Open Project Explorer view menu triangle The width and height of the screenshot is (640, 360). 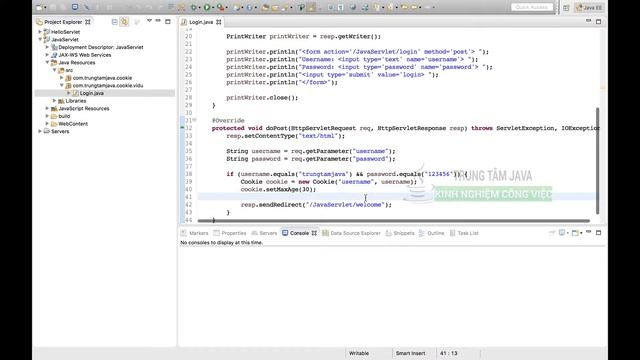[149, 21]
